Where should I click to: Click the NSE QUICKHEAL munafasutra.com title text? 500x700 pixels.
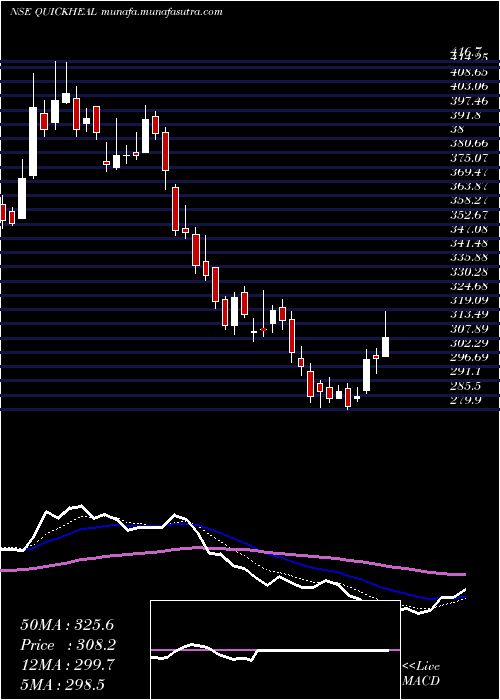point(116,12)
